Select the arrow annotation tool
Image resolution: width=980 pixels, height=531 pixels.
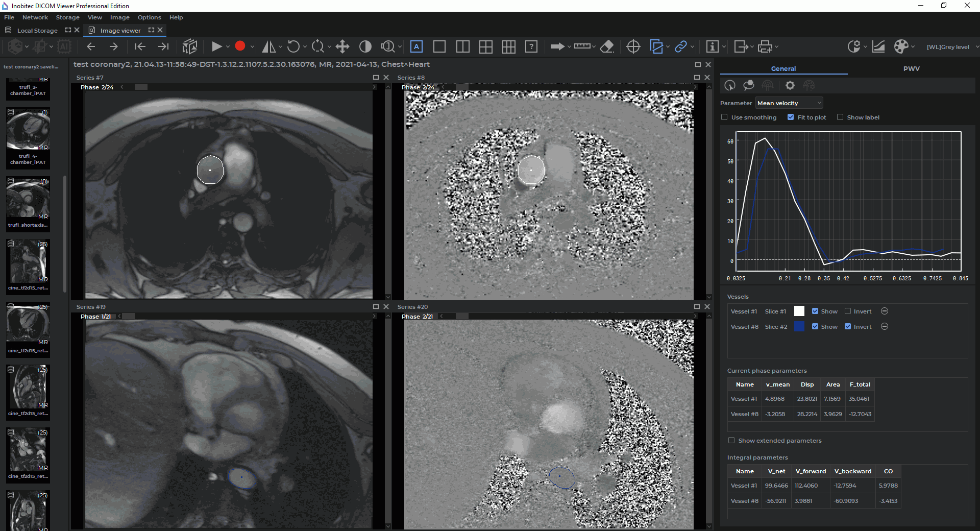[x=557, y=46]
